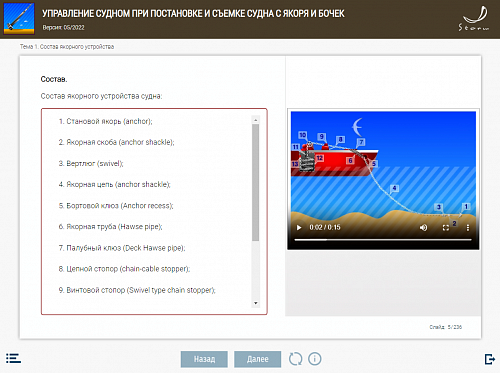
Task: Open the video more options menu
Action: [468, 228]
